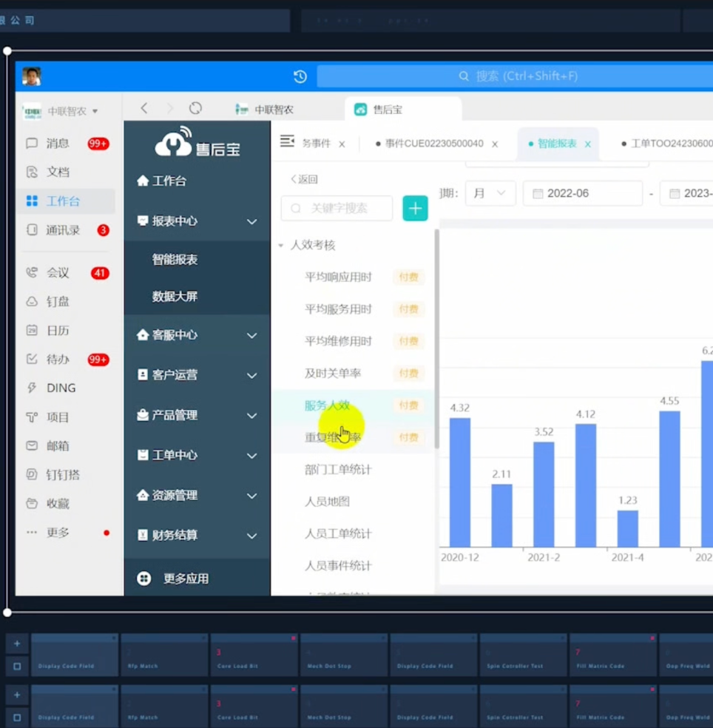Toggle the hamburger menu collapse icon
This screenshot has height=728, width=713.
(x=287, y=141)
